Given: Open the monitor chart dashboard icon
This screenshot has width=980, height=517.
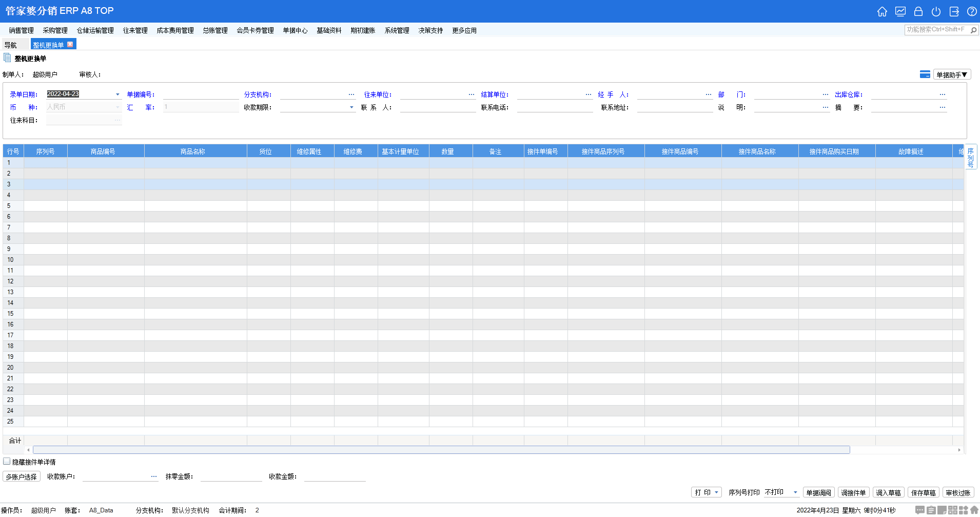Looking at the screenshot, I should click(900, 11).
